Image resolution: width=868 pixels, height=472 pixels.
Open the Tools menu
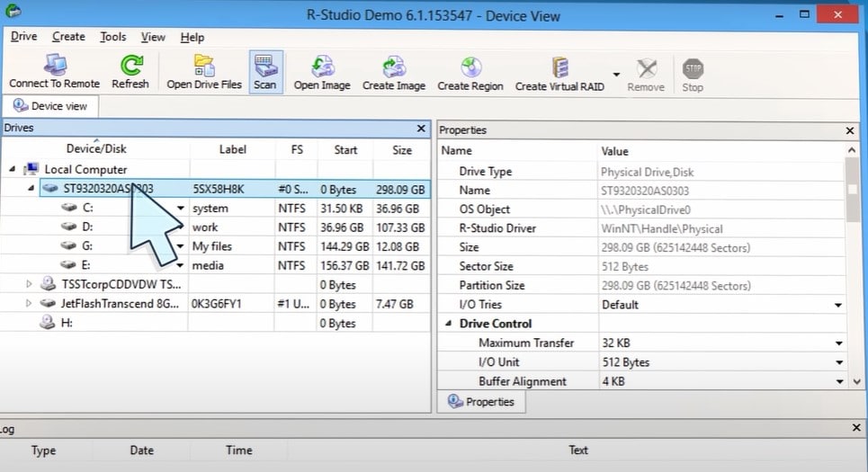click(113, 37)
